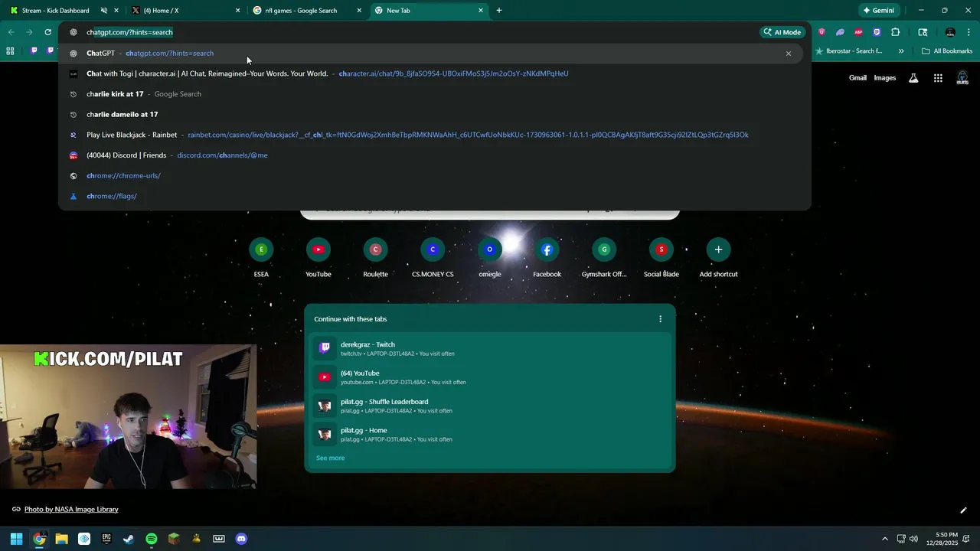Open the uBlock shield extension icon

click(822, 32)
